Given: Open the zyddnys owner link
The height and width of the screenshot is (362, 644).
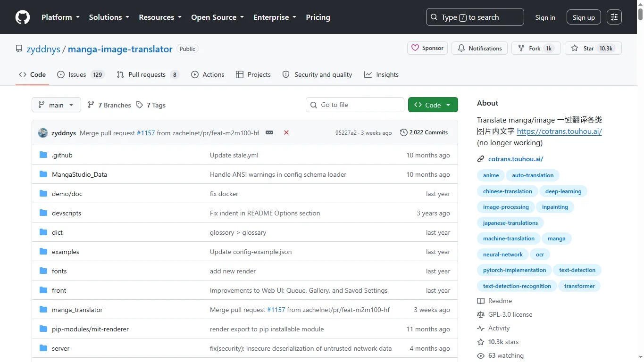Looking at the screenshot, I should point(43,49).
